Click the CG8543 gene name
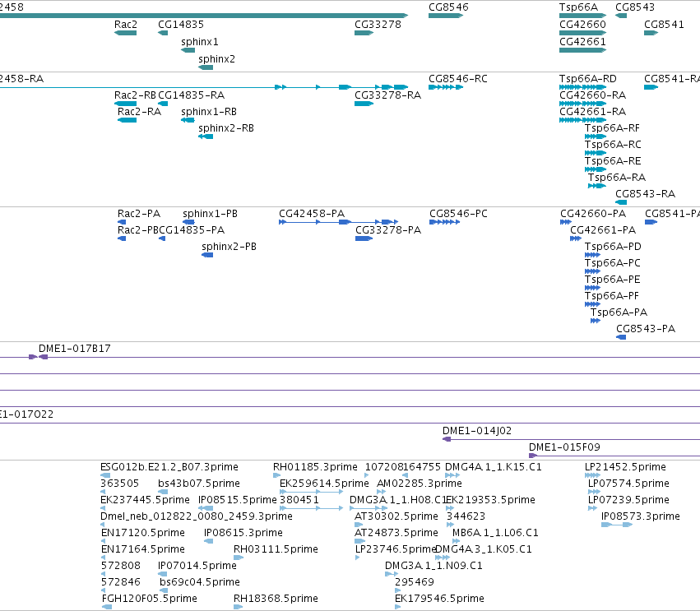 (635, 7)
